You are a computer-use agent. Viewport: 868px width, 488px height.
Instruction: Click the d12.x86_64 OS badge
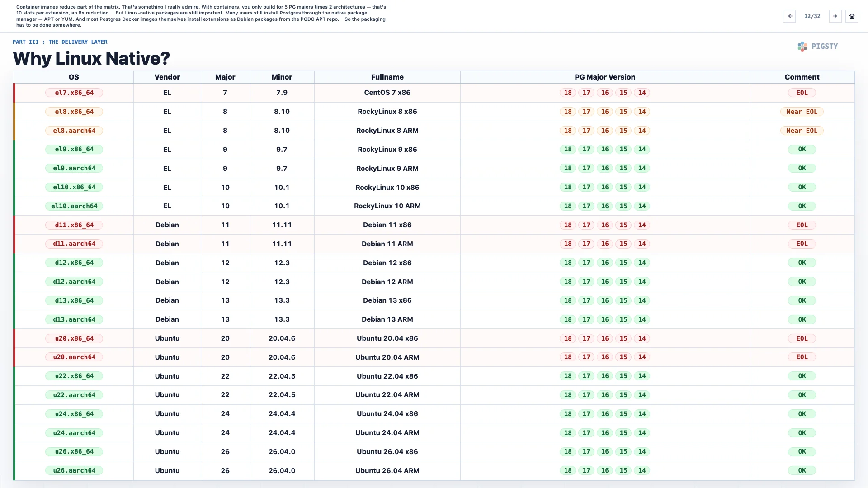74,263
